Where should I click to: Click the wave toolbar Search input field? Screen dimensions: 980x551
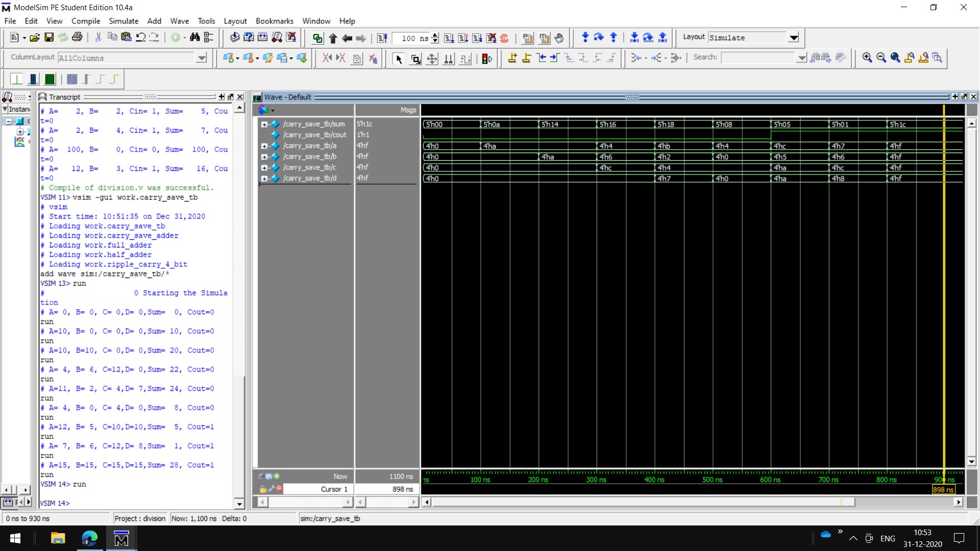pyautogui.click(x=758, y=58)
